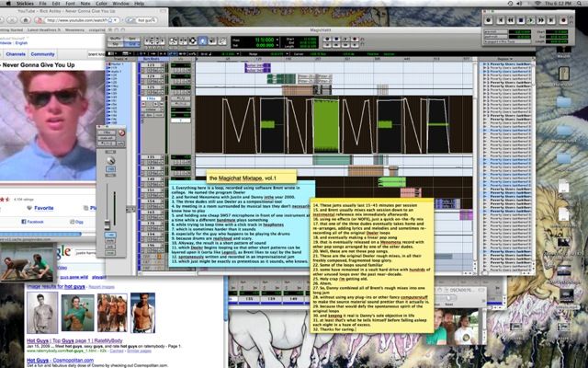Screen dimensions: 588x368
Task: Click the band photo thumbnail at bottom right
Action: [x=454, y=327]
